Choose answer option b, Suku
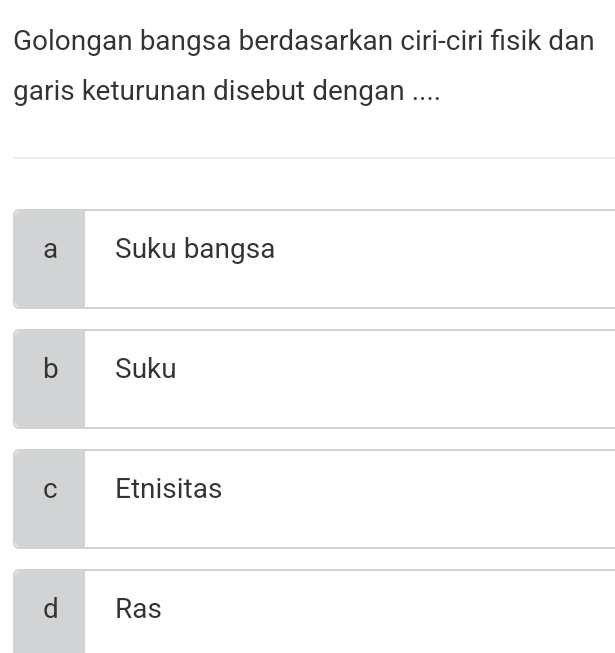The image size is (615, 653). [x=315, y=379]
